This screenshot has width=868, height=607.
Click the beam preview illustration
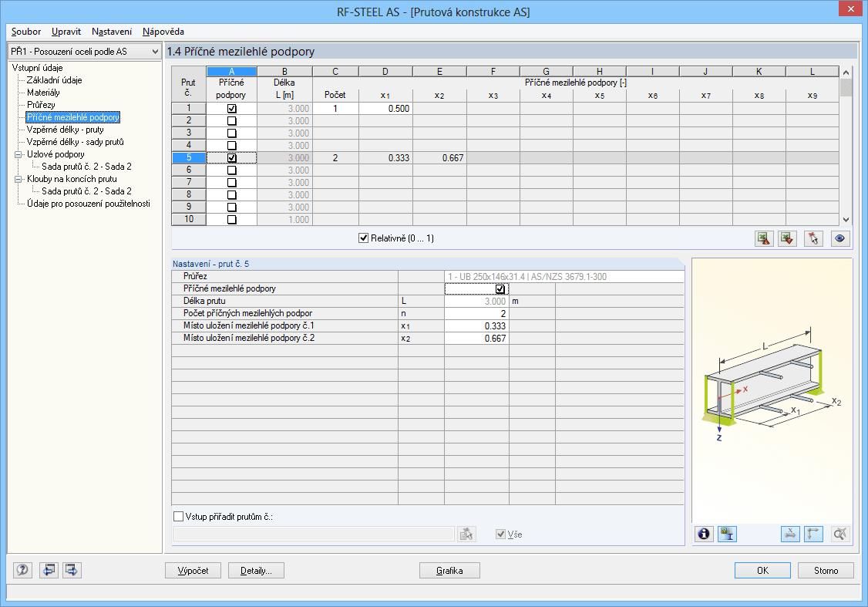point(772,383)
